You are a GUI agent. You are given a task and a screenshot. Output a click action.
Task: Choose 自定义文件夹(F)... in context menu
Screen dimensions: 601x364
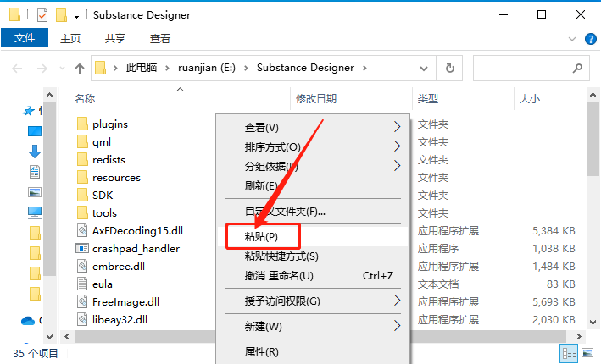tap(313, 211)
